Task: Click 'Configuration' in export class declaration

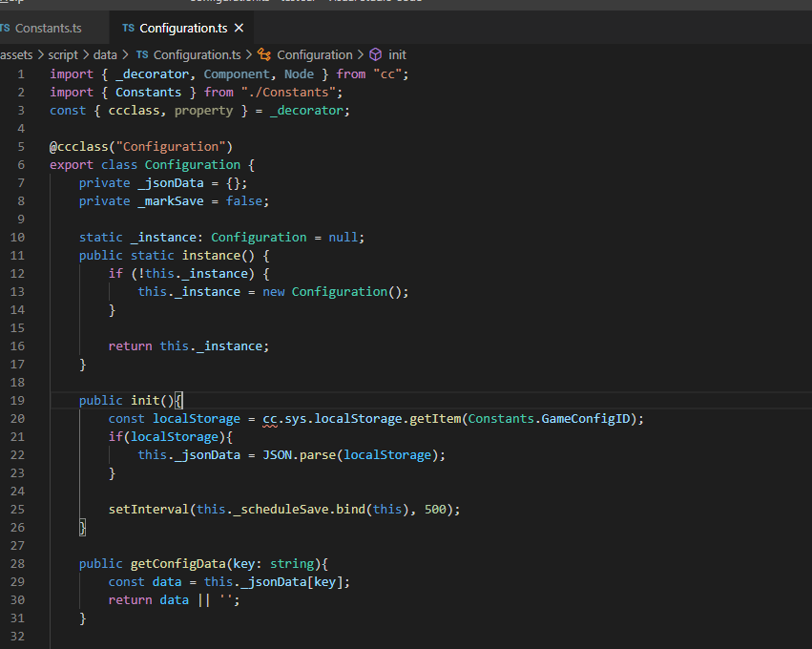Action: point(192,165)
